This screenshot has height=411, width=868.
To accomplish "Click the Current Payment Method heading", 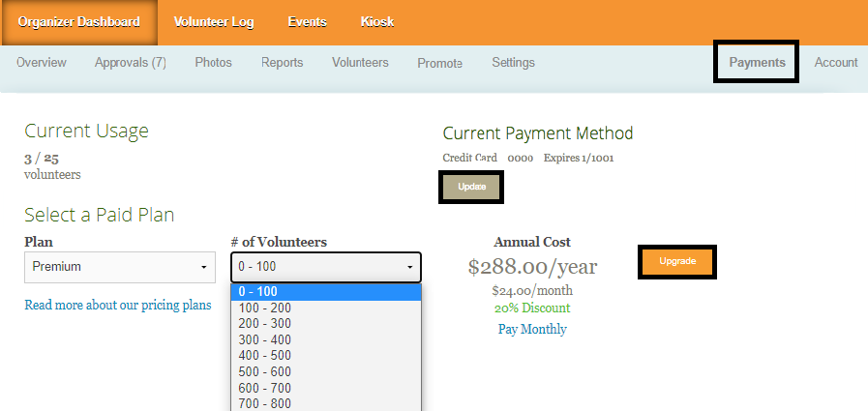I will 538,133.
